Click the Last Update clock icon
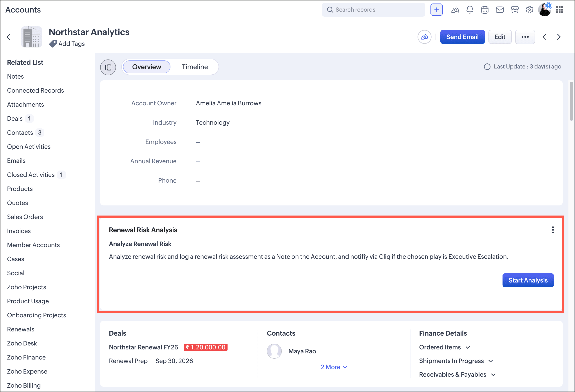 pyautogui.click(x=487, y=67)
